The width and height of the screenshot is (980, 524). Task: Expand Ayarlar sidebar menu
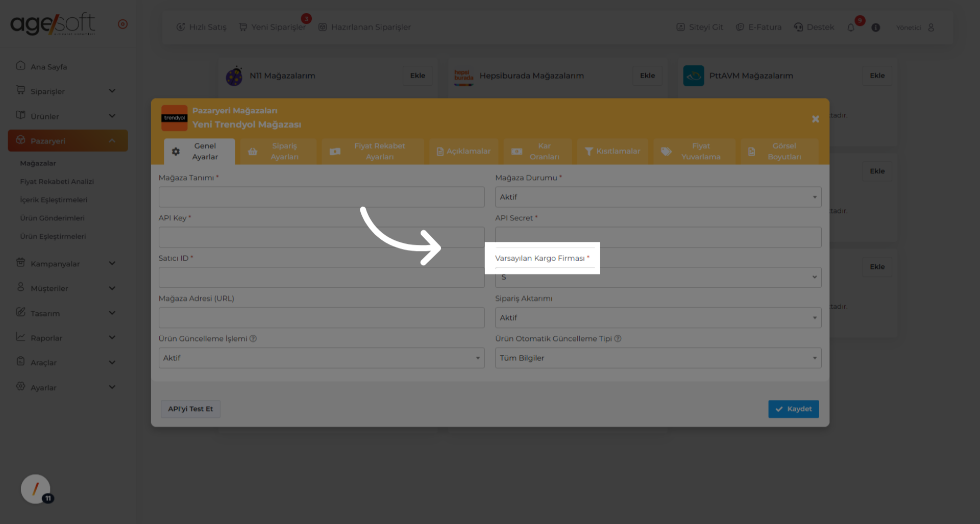pos(67,387)
